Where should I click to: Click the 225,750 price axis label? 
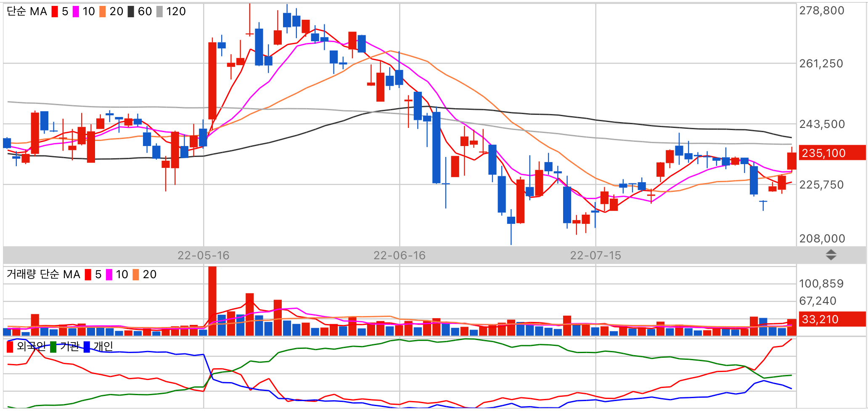[821, 185]
